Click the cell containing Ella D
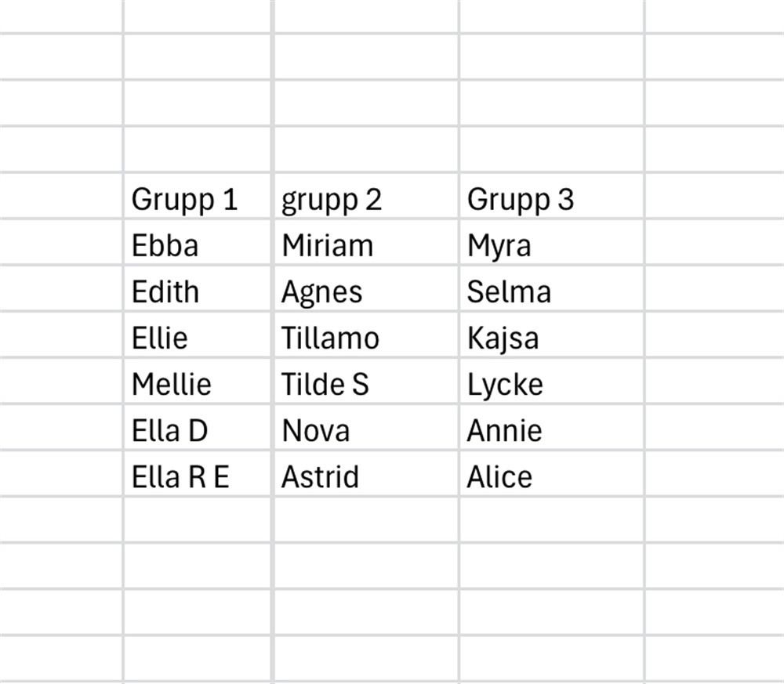This screenshot has width=784, height=684. [x=169, y=431]
